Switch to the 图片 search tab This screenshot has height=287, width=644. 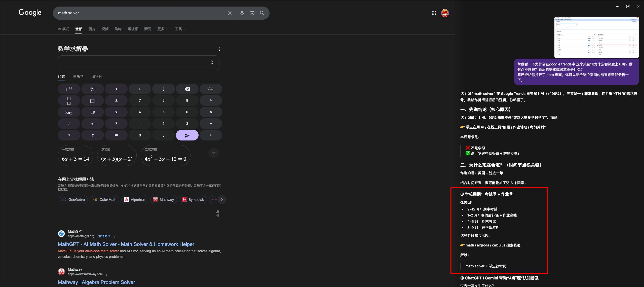tap(92, 29)
